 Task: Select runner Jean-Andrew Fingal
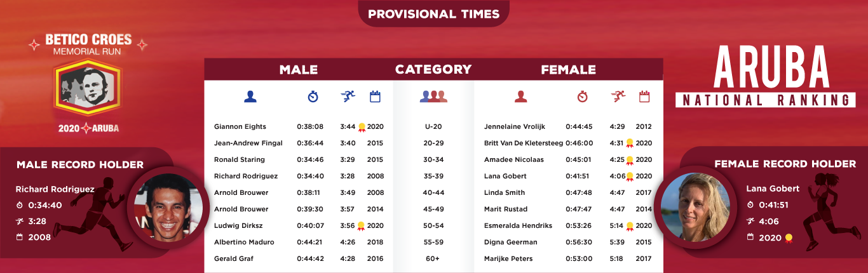click(248, 143)
